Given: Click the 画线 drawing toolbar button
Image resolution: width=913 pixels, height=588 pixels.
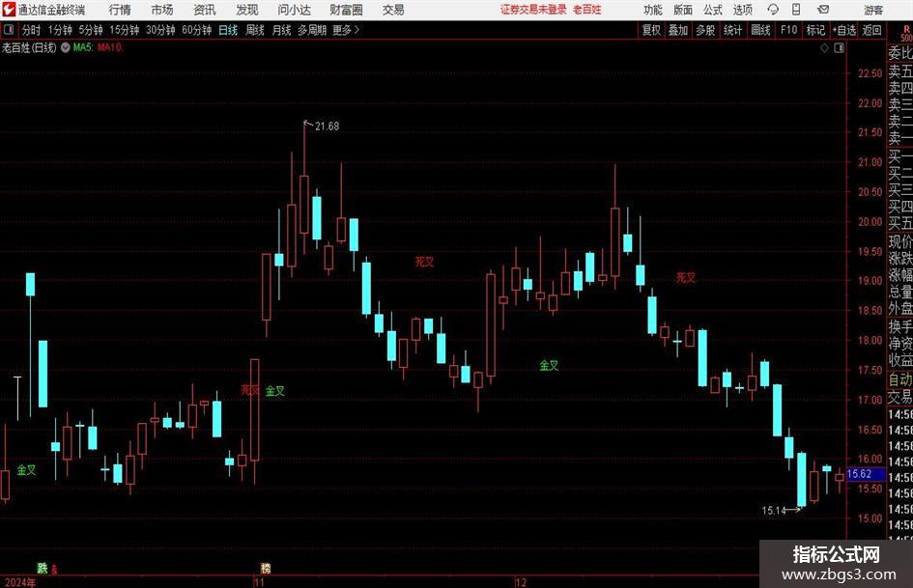Looking at the screenshot, I should point(760,30).
